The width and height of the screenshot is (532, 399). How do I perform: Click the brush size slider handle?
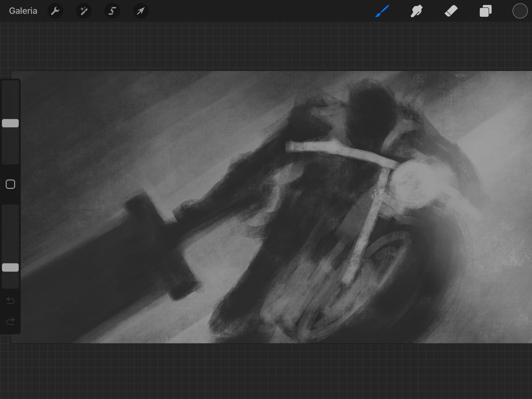coord(10,123)
